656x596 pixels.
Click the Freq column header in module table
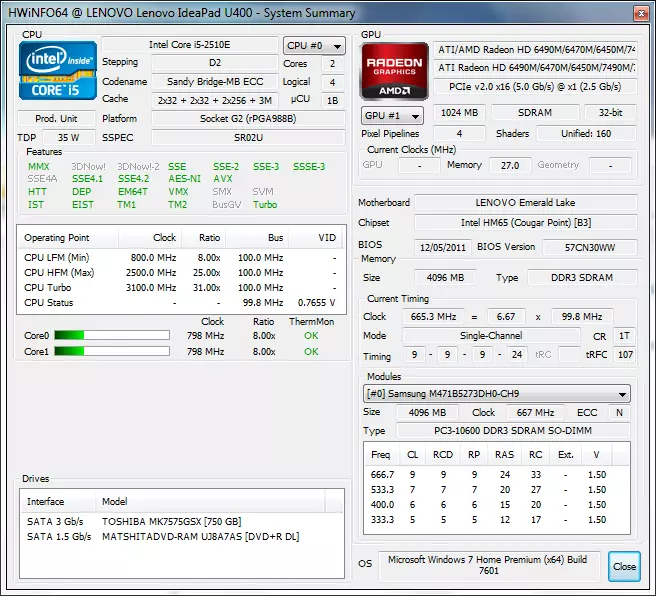[380, 455]
